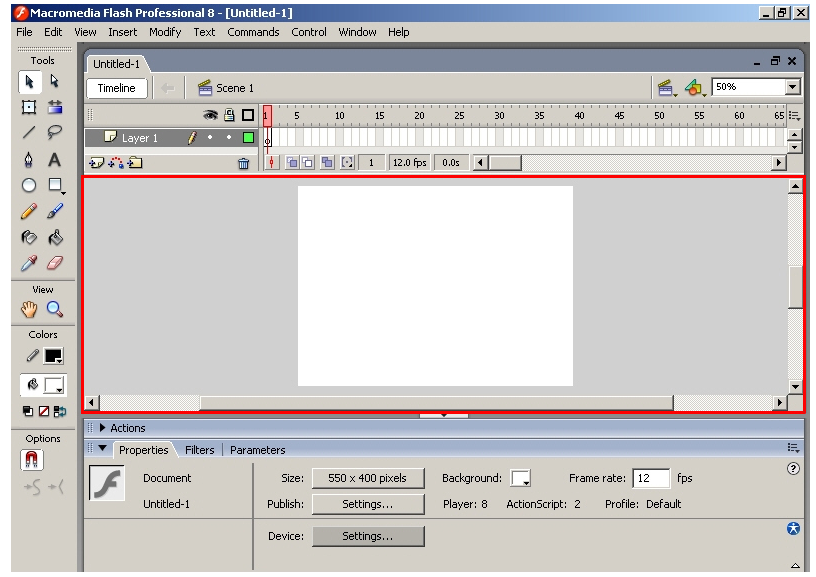The width and height of the screenshot is (816, 577).
Task: Toggle Layer 1 outline green square
Action: click(x=248, y=137)
